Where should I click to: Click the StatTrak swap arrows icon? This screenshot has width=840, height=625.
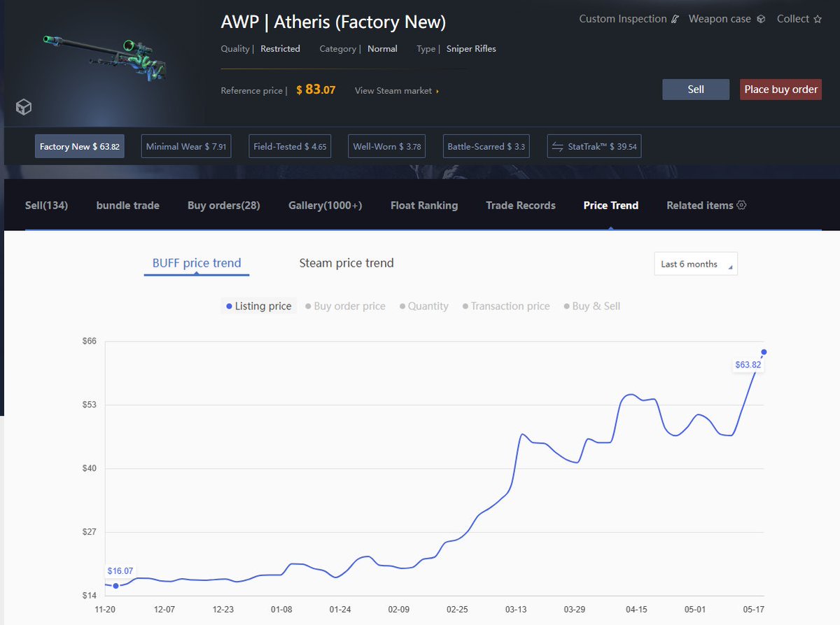(558, 147)
